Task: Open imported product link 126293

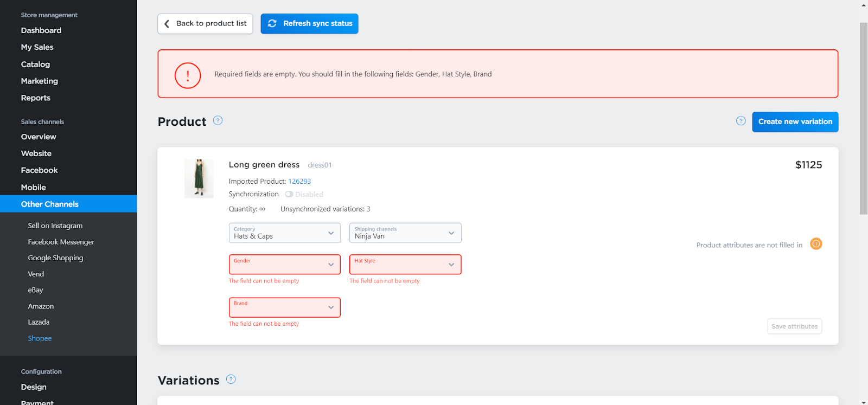Action: click(x=299, y=181)
